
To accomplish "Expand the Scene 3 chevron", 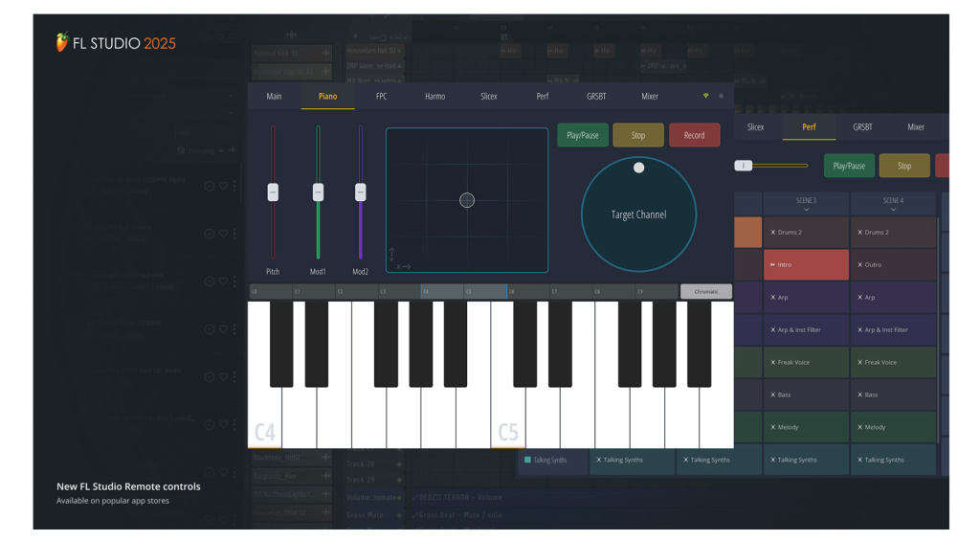I will click(807, 209).
